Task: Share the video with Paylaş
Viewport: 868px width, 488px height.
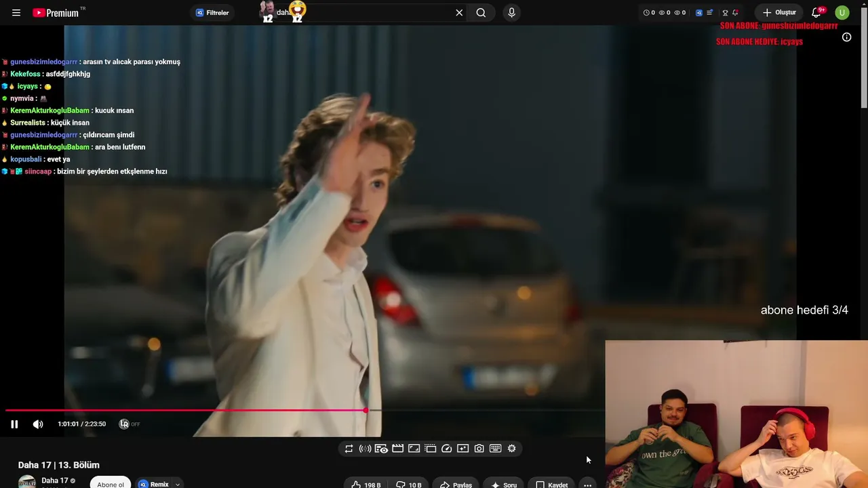Action: click(x=456, y=485)
